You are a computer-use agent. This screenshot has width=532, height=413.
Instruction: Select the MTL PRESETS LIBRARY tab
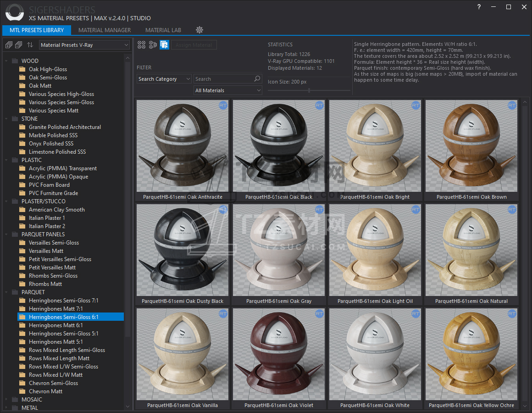tap(37, 30)
